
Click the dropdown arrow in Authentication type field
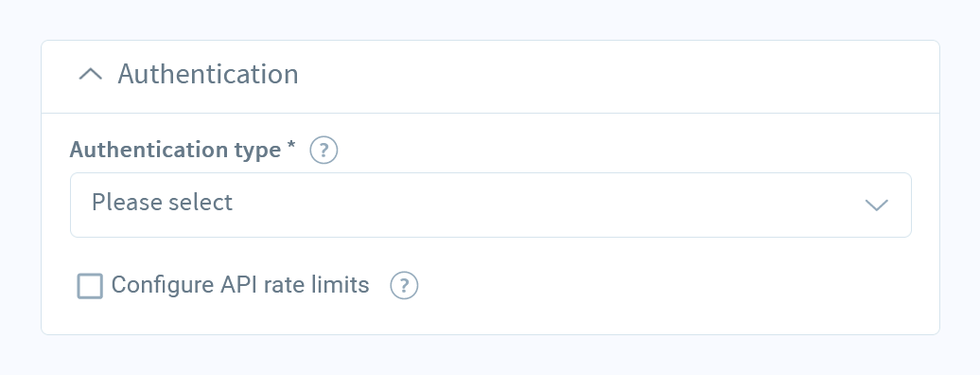pos(876,205)
